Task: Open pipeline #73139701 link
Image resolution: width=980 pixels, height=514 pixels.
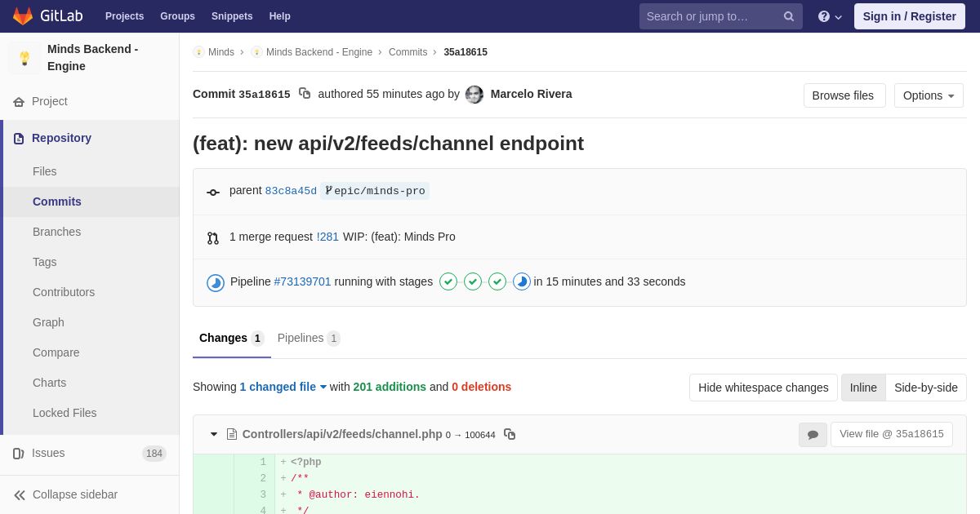Action: click(303, 281)
